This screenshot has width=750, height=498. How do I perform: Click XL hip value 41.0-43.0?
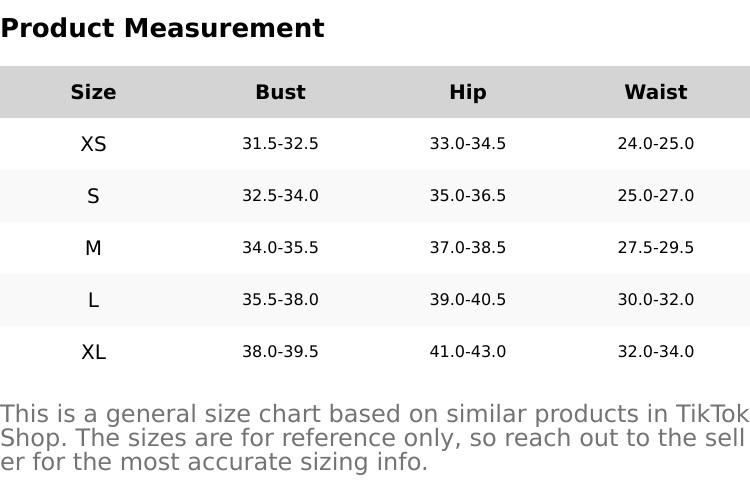click(468, 352)
